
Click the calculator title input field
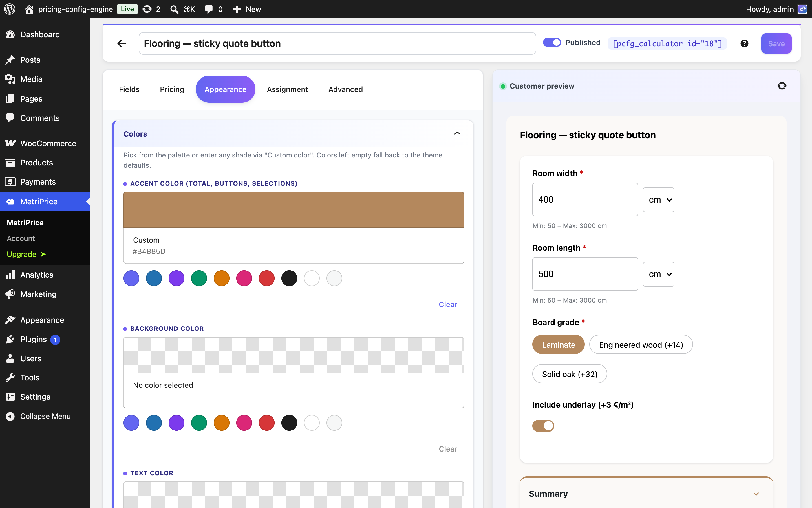click(x=337, y=43)
